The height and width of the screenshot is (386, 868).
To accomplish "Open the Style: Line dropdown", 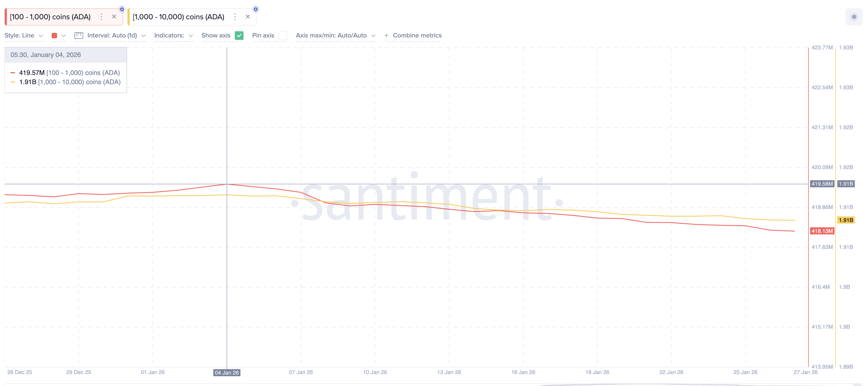I will coord(24,35).
